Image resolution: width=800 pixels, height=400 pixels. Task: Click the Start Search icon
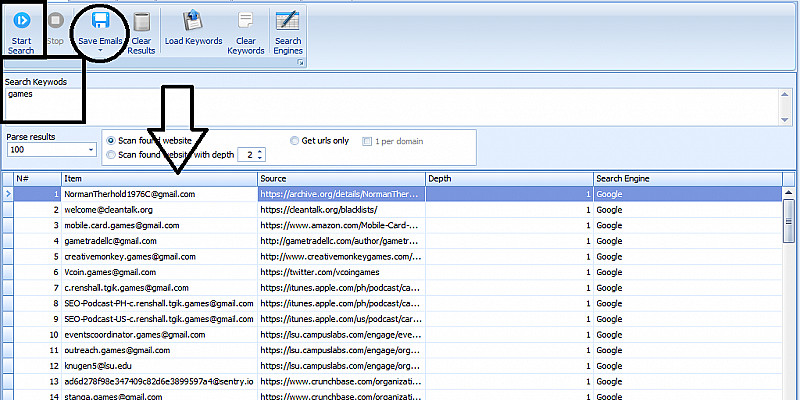[x=21, y=20]
